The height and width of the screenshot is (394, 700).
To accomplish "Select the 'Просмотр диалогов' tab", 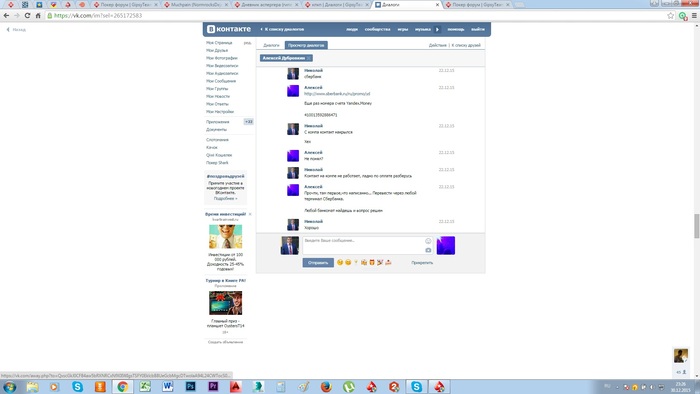I will [306, 45].
